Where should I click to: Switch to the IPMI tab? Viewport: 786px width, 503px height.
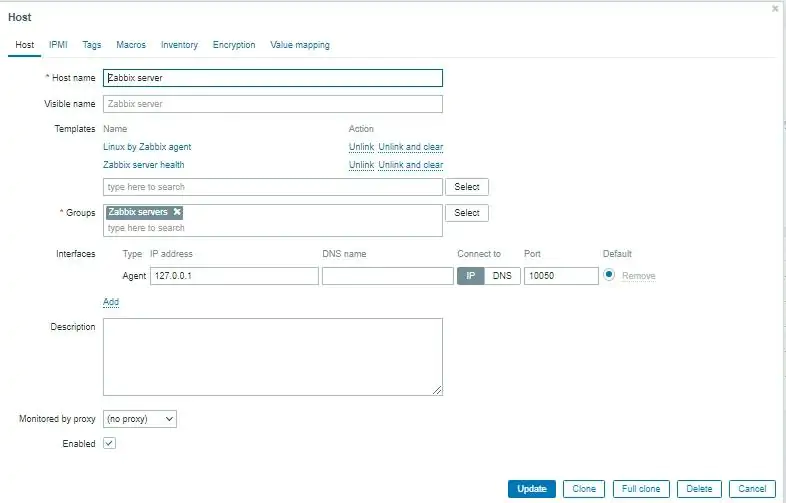pyautogui.click(x=58, y=45)
